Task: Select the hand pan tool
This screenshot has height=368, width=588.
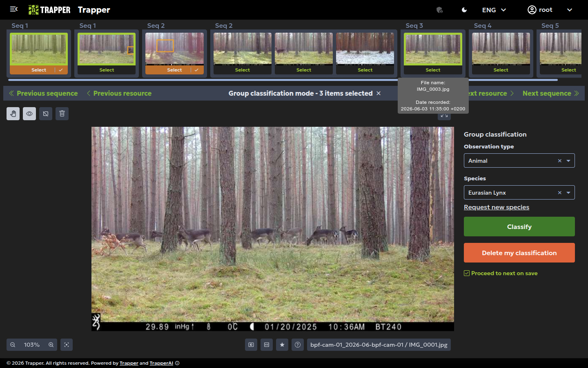Action: 13,114
